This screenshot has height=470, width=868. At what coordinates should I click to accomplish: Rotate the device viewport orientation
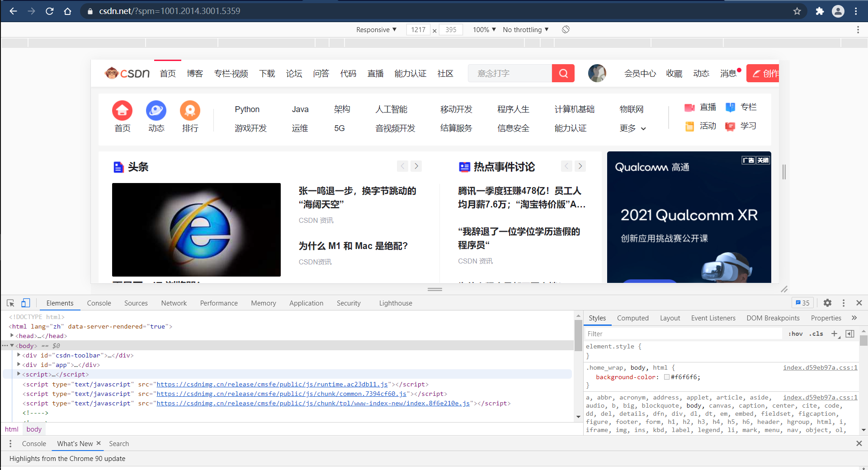[566, 29]
